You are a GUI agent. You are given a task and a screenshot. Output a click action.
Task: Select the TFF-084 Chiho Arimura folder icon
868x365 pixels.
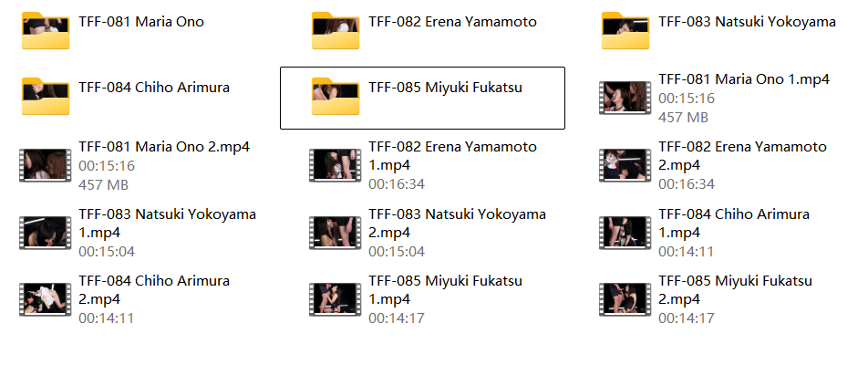[x=46, y=97]
